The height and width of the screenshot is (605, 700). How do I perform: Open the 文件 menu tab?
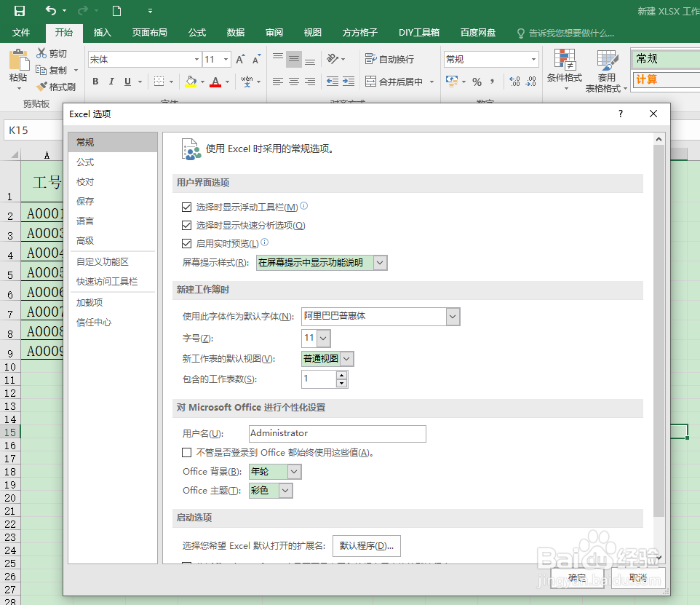coord(21,33)
